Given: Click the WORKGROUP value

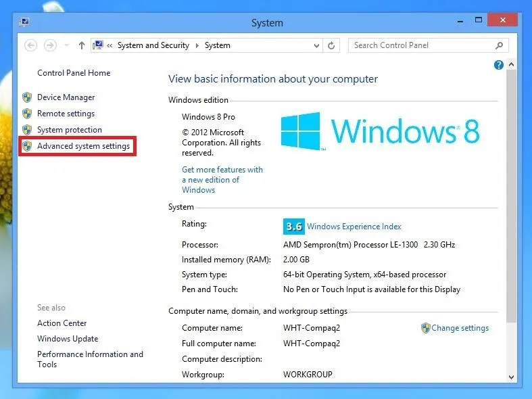Looking at the screenshot, I should pos(308,375).
